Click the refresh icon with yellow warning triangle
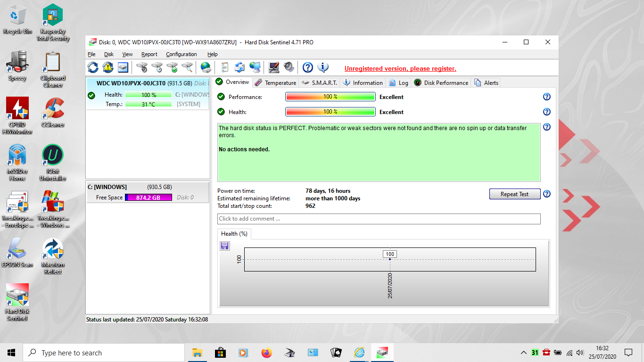The width and height of the screenshot is (644, 362). [108, 67]
